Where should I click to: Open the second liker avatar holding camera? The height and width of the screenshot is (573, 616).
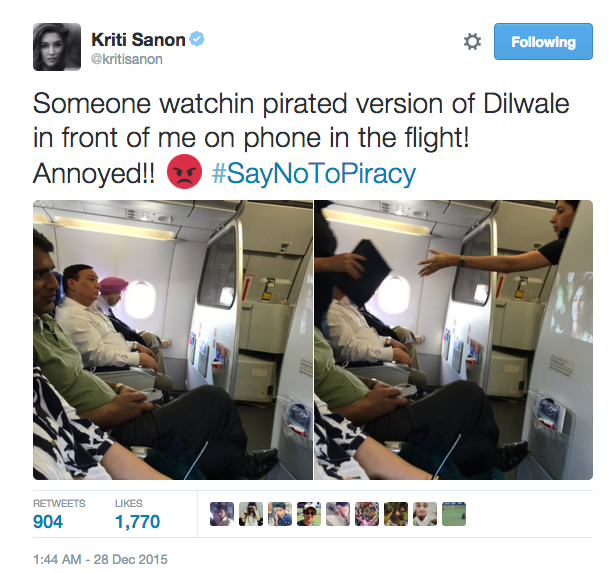pos(251,514)
